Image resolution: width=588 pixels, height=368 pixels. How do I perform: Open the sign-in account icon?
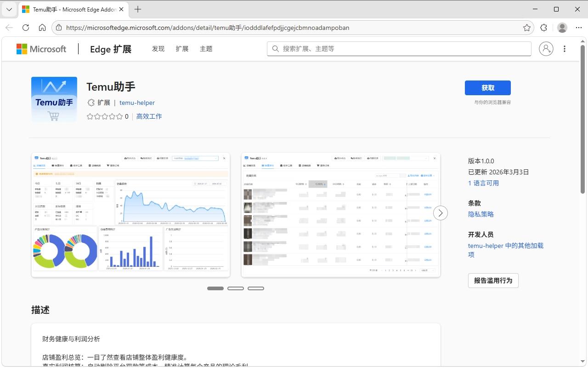point(546,49)
